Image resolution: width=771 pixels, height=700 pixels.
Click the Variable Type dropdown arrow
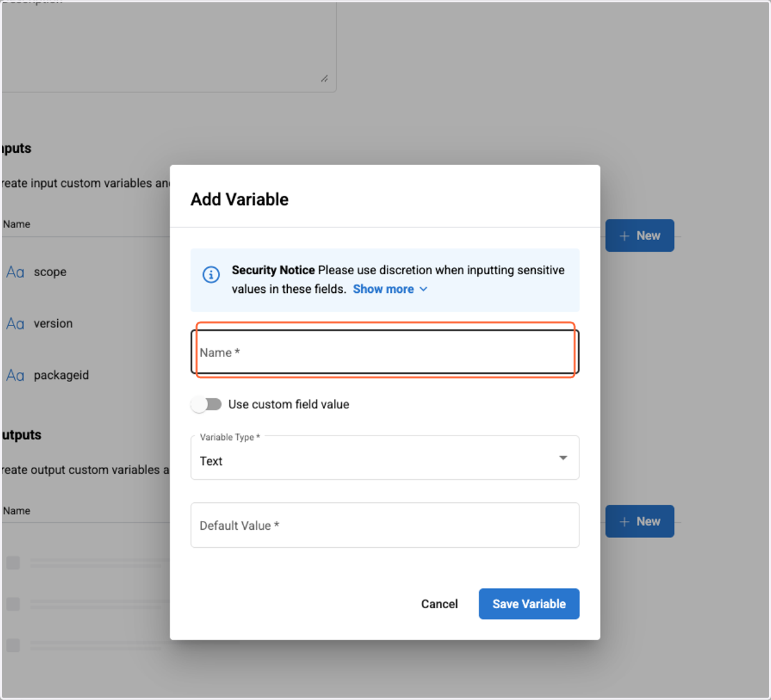click(x=563, y=458)
